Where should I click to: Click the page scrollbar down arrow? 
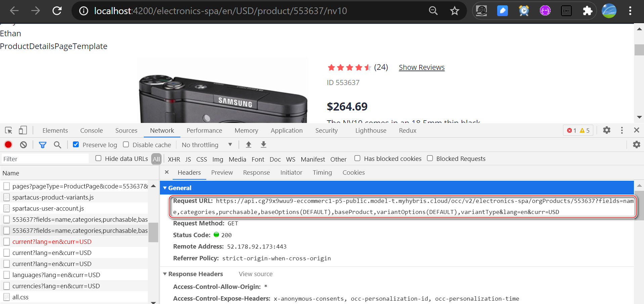pyautogui.click(x=639, y=117)
